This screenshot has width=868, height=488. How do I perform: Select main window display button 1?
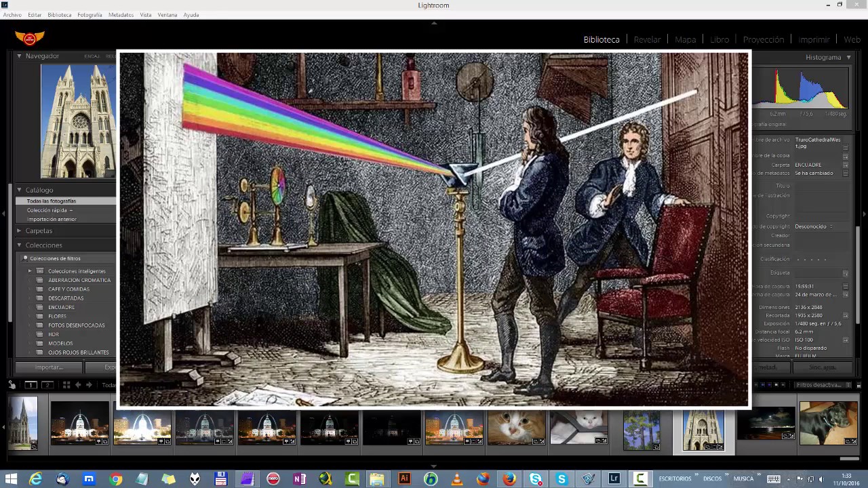31,385
